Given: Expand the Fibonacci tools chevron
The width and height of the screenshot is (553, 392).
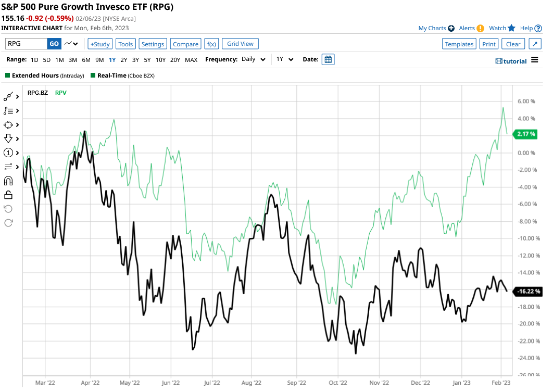Looking at the screenshot, I should (17, 111).
